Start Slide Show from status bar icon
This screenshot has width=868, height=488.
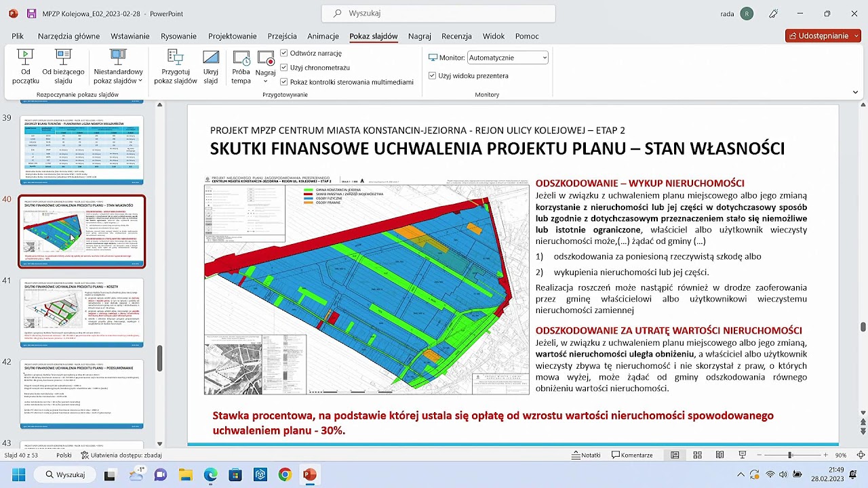pyautogui.click(x=743, y=455)
